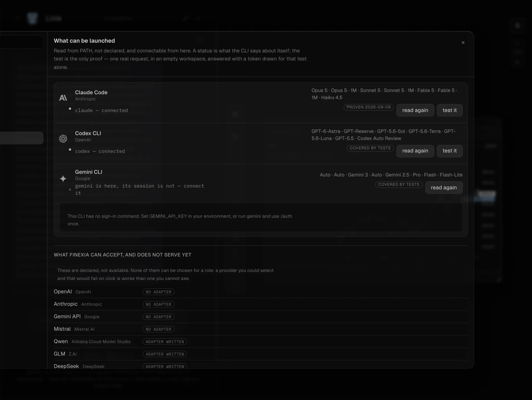Click the 'Gemini API' provider row name
Viewport: 532px width, 400px height.
click(67, 317)
